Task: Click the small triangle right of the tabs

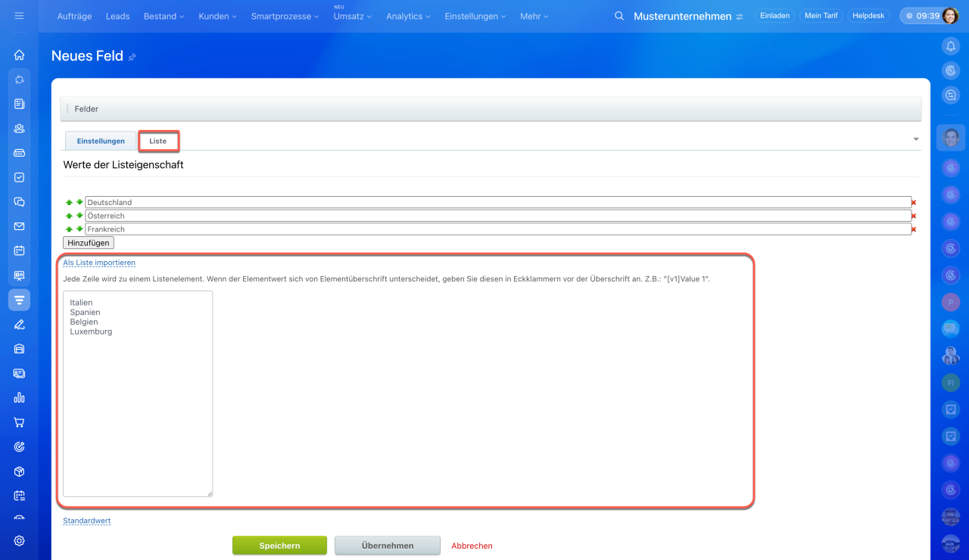Action: [916, 139]
